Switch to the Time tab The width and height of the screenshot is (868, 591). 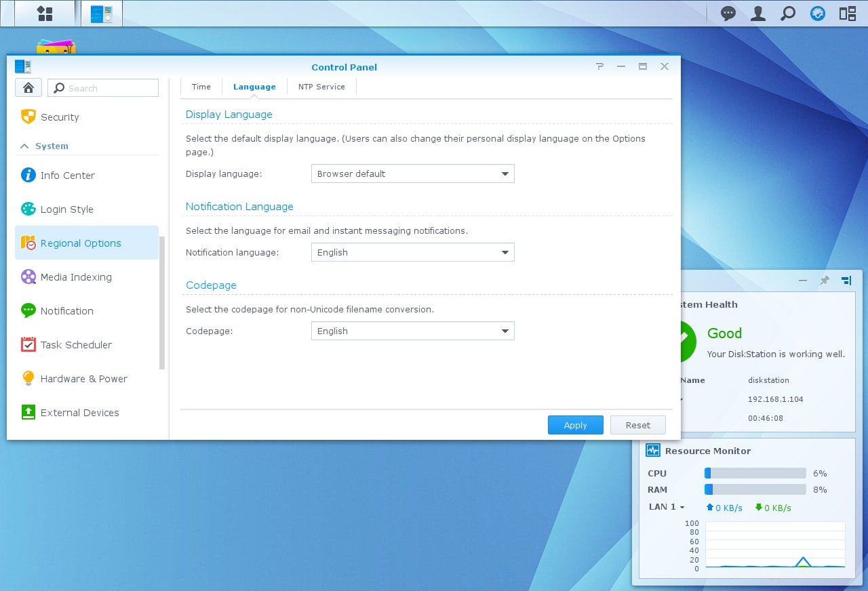tap(201, 87)
